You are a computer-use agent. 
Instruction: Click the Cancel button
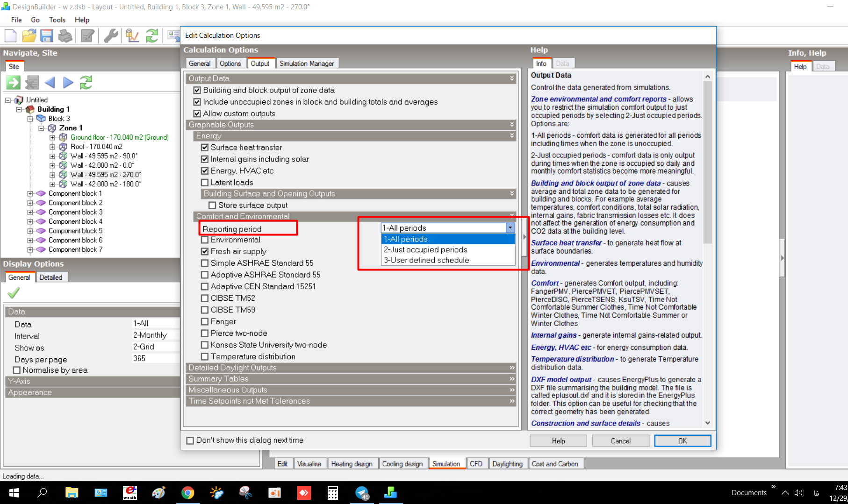[620, 441]
